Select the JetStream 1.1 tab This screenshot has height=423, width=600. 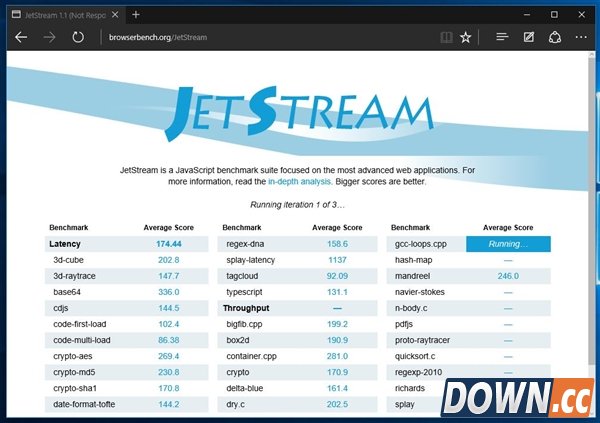(x=60, y=14)
